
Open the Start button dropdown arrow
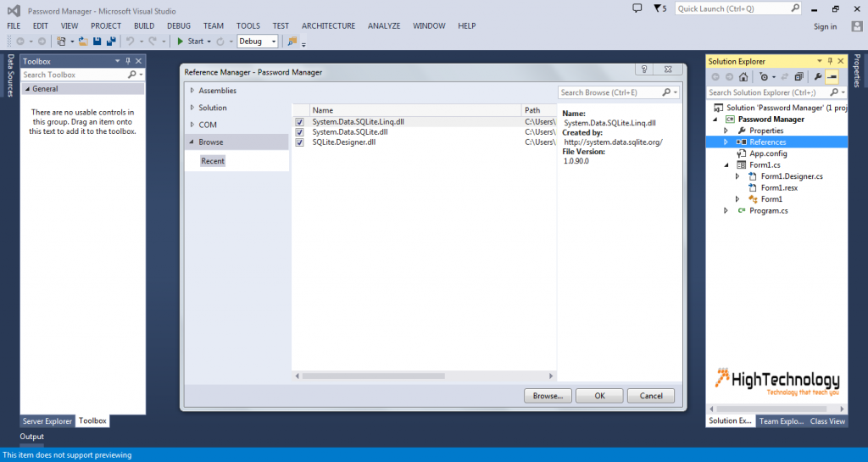[x=209, y=42]
